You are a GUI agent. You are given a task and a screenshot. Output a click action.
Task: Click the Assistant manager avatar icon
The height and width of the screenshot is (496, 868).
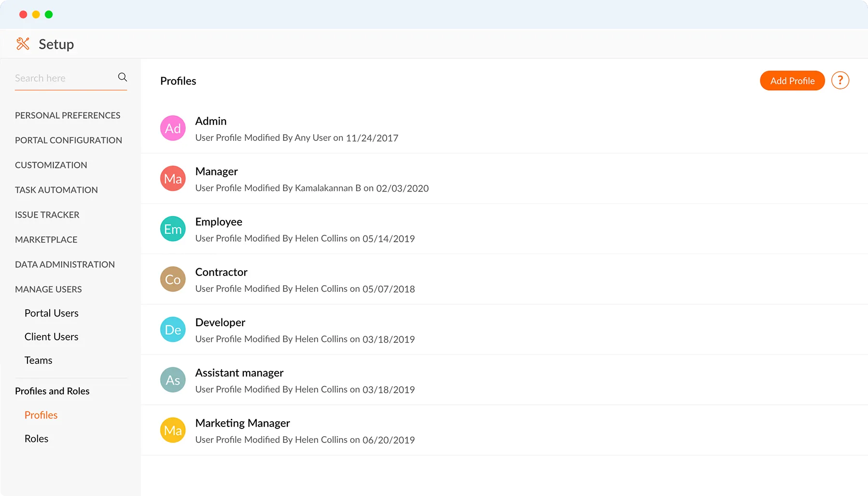[x=172, y=380]
